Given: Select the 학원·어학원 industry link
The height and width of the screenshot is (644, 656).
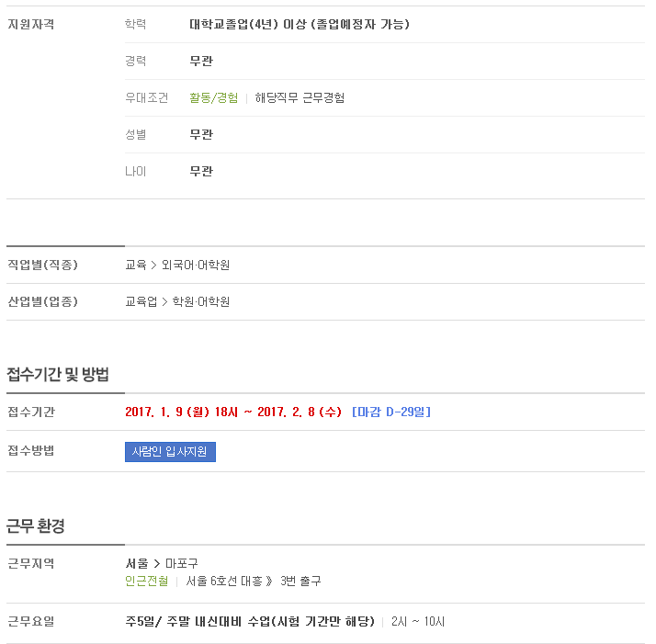Looking at the screenshot, I should click(201, 301).
